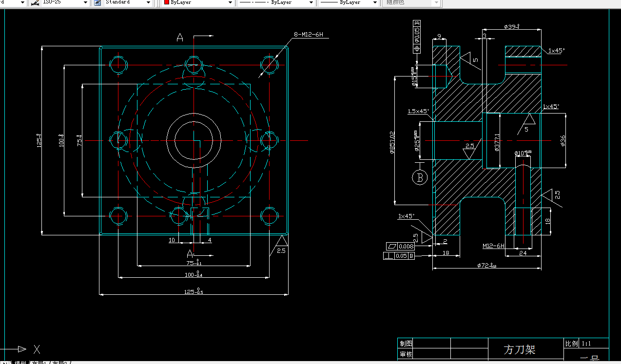Click the UCS X axis icon
Image resolution: width=621 pixels, height=364 pixels.
21,348
